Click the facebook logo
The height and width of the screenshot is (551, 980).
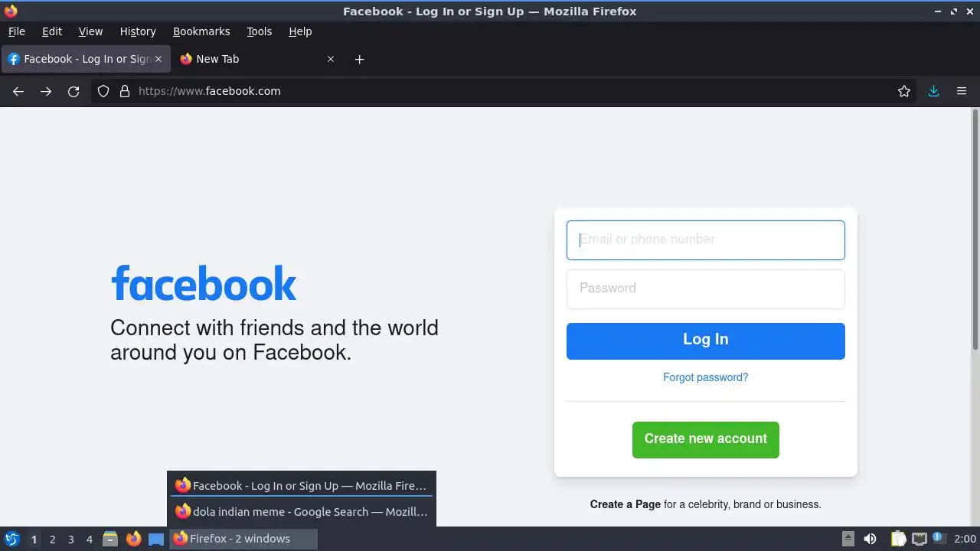204,283
